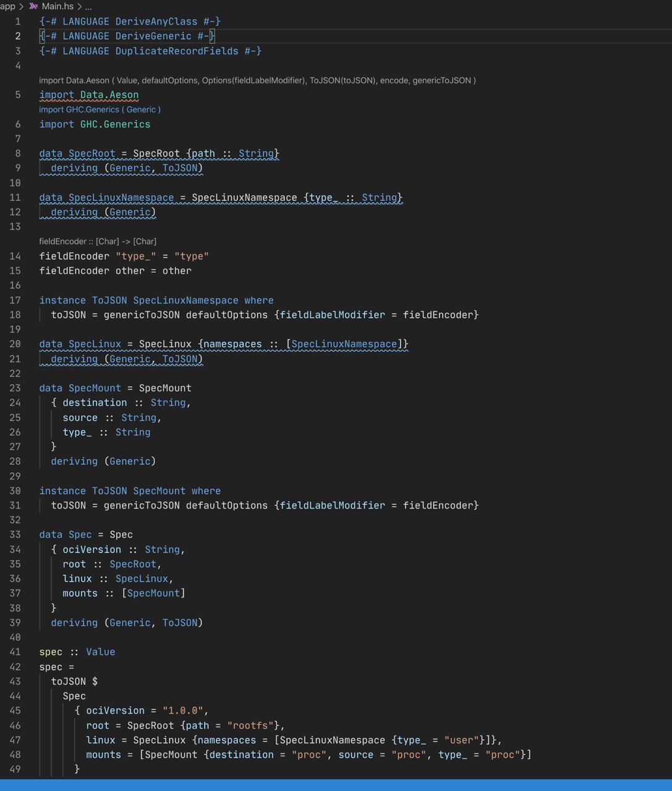
Task: Click fieldEncoder other on line 15
Action: [x=92, y=271]
